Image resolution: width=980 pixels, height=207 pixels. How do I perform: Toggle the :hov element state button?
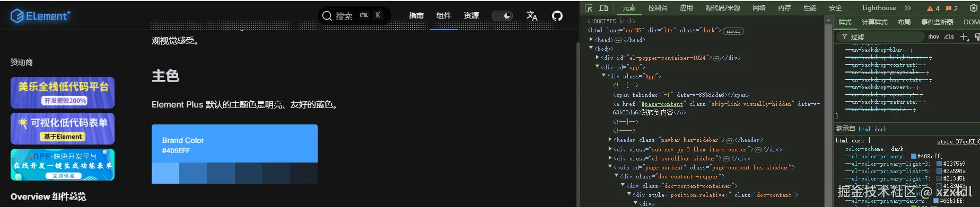coord(933,37)
